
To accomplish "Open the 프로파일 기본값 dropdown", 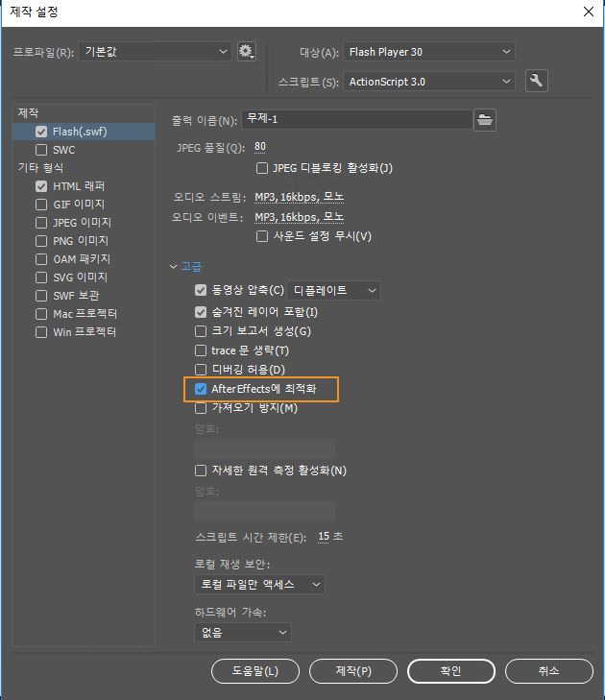I will click(x=155, y=52).
